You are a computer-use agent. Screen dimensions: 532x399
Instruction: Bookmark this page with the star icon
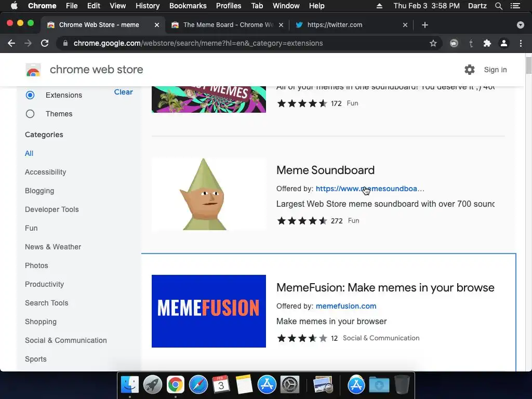click(x=433, y=43)
